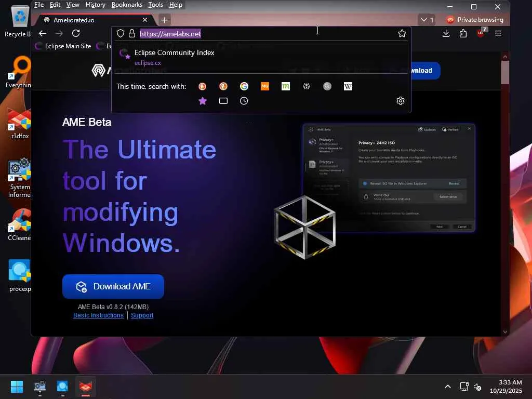Image resolution: width=532 pixels, height=399 pixels.
Task: Click the AME app preview screenshot
Action: (x=389, y=178)
